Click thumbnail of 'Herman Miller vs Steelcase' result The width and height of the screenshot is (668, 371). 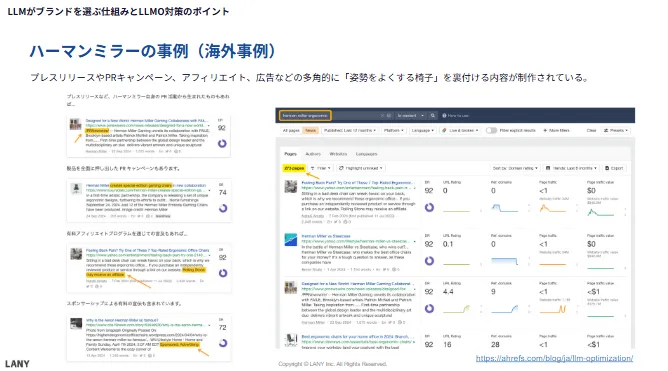(291, 239)
